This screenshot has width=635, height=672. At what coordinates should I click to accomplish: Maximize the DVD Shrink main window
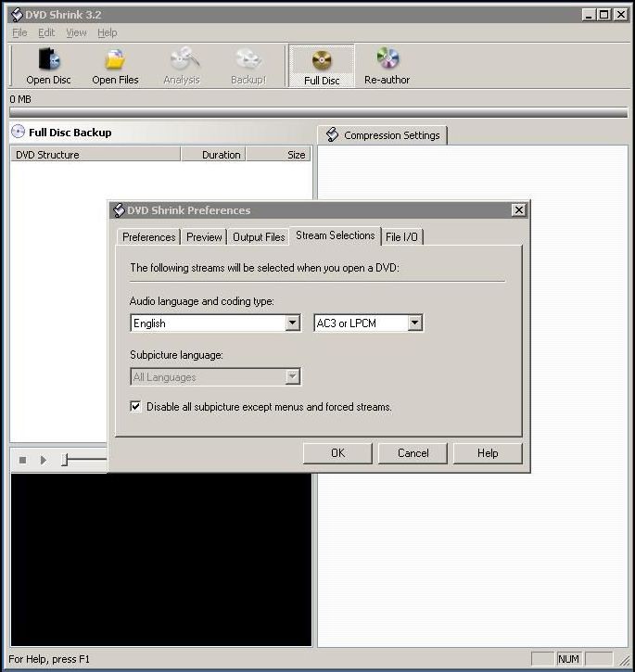point(603,15)
